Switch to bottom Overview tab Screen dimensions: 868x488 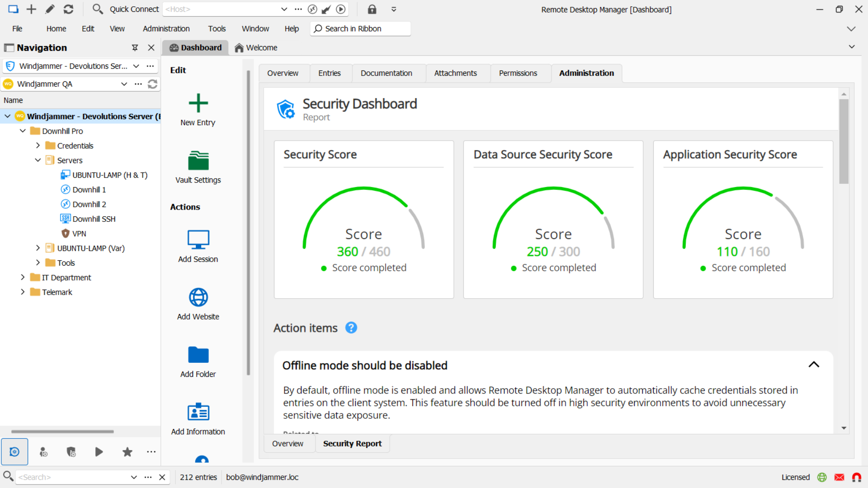coord(288,444)
